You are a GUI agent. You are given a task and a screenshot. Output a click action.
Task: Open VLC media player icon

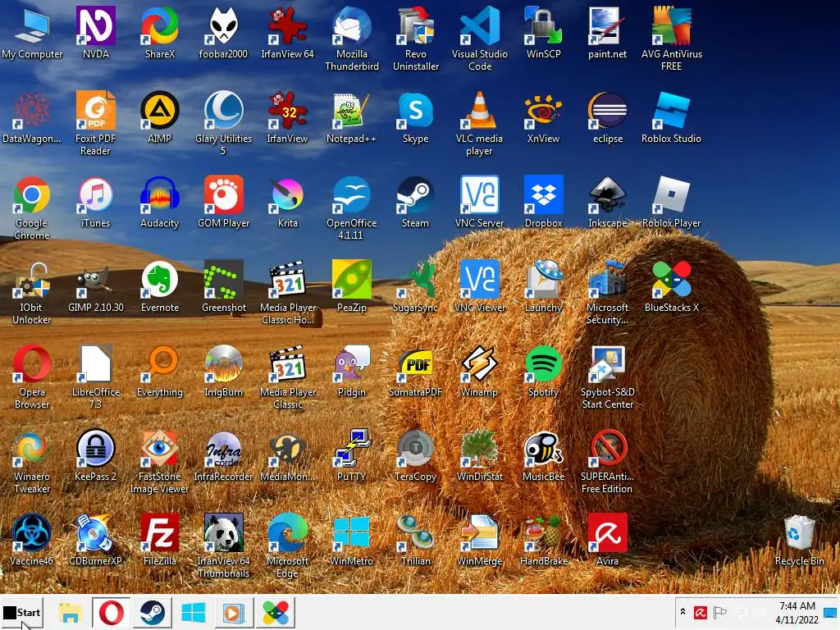pos(479,123)
